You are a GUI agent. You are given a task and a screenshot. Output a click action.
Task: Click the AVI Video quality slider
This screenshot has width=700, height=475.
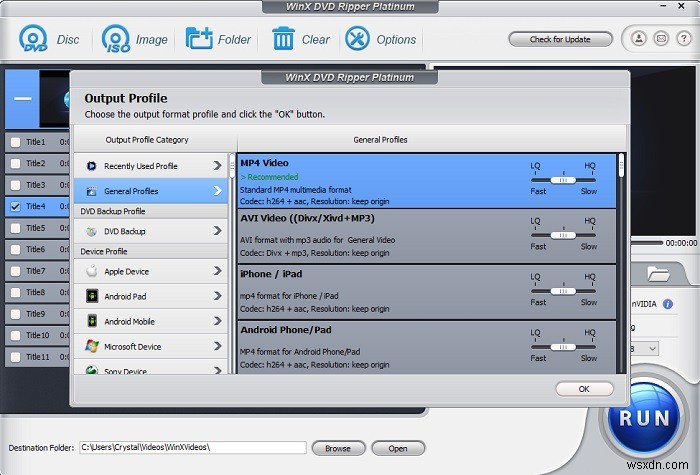(563, 235)
